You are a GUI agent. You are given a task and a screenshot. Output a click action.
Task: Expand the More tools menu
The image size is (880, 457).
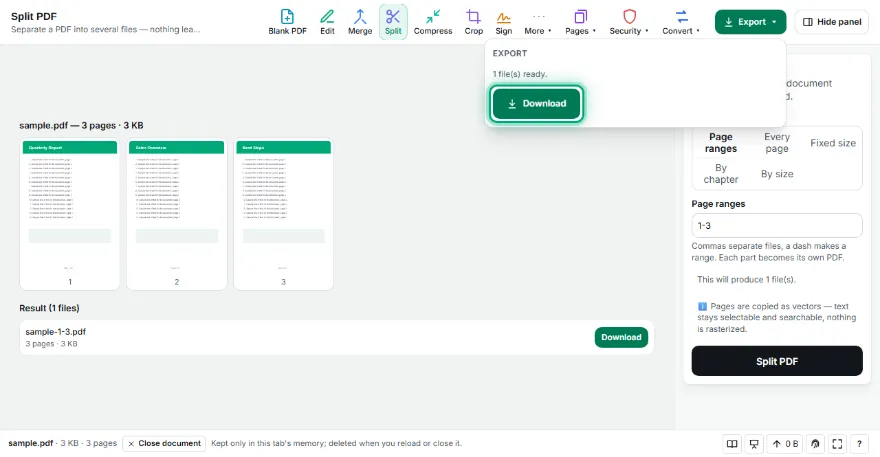click(x=538, y=22)
